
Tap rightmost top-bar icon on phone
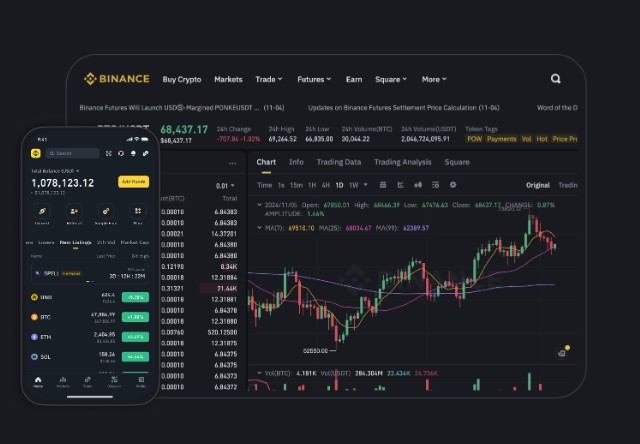145,153
